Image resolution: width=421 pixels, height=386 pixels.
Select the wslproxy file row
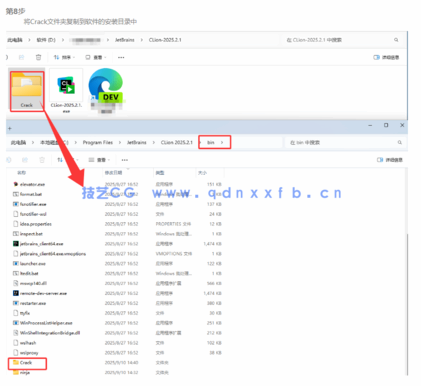point(117,353)
